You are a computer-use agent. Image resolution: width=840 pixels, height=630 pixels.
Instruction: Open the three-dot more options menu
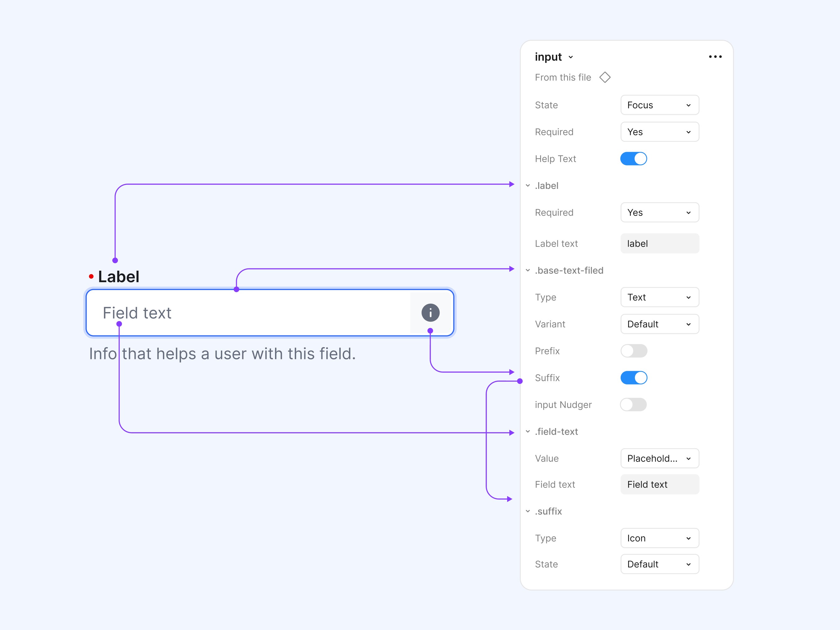click(x=715, y=57)
